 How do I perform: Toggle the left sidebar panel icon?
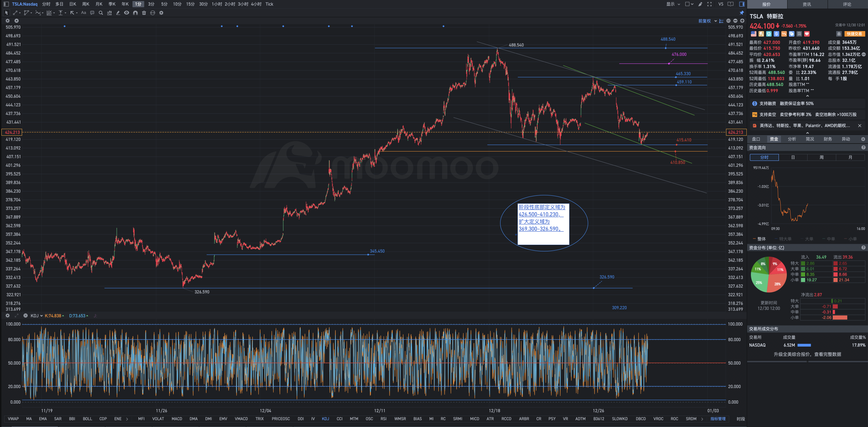point(6,4)
